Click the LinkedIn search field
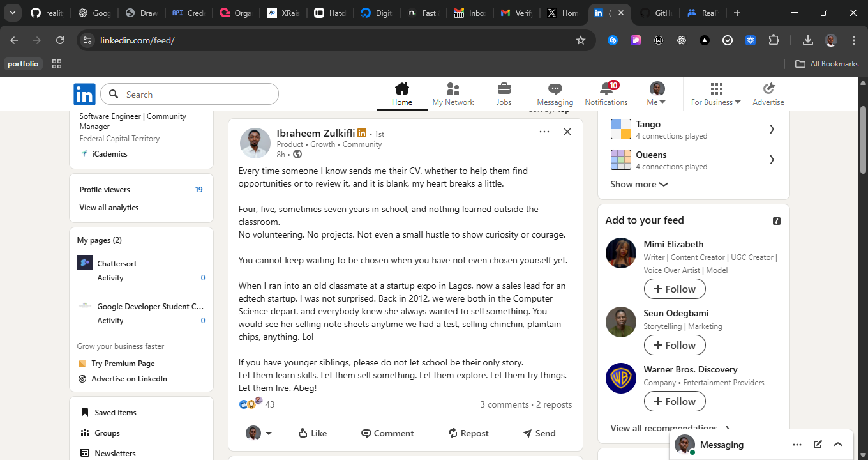 pyautogui.click(x=198, y=95)
